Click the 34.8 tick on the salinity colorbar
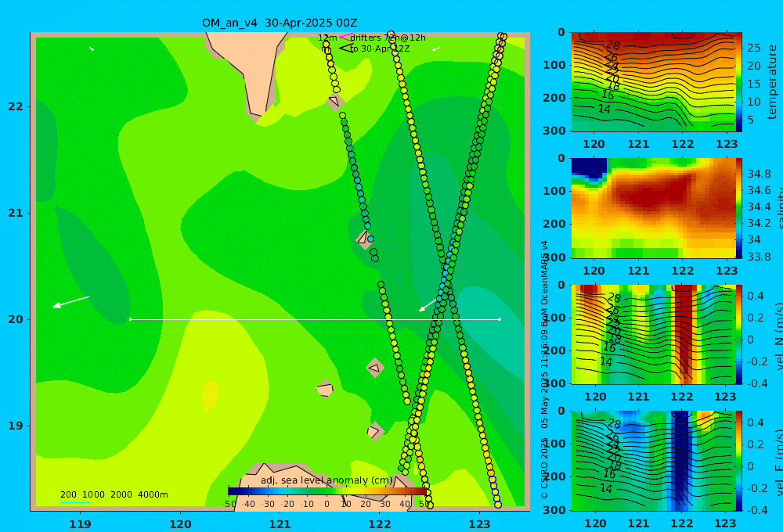783x532 pixels. point(759,174)
